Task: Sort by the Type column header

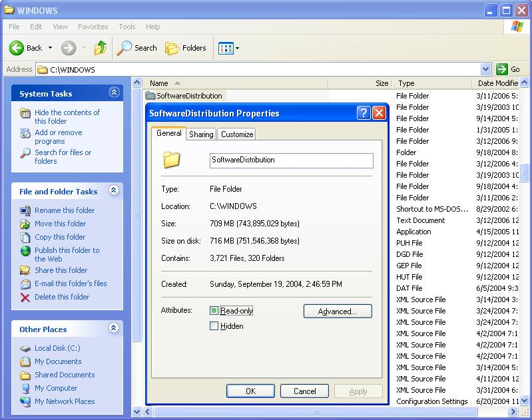Action: [432, 83]
